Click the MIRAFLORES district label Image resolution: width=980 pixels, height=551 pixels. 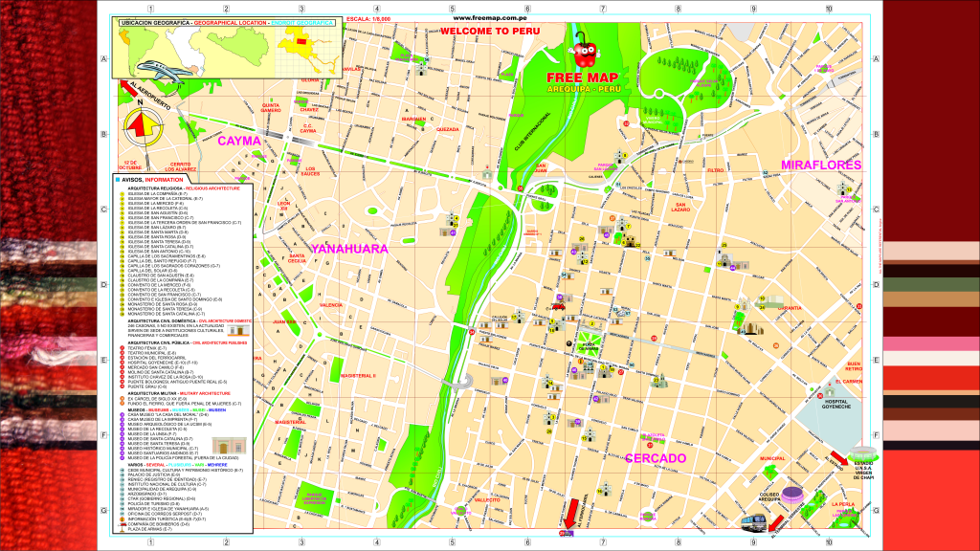coord(821,165)
